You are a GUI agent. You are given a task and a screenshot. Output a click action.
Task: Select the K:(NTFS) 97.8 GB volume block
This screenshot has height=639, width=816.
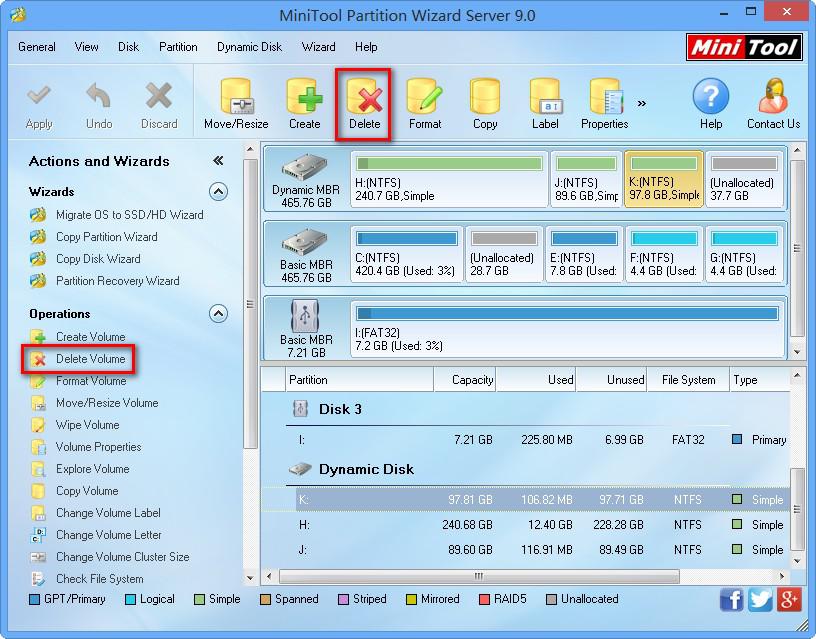(x=664, y=179)
